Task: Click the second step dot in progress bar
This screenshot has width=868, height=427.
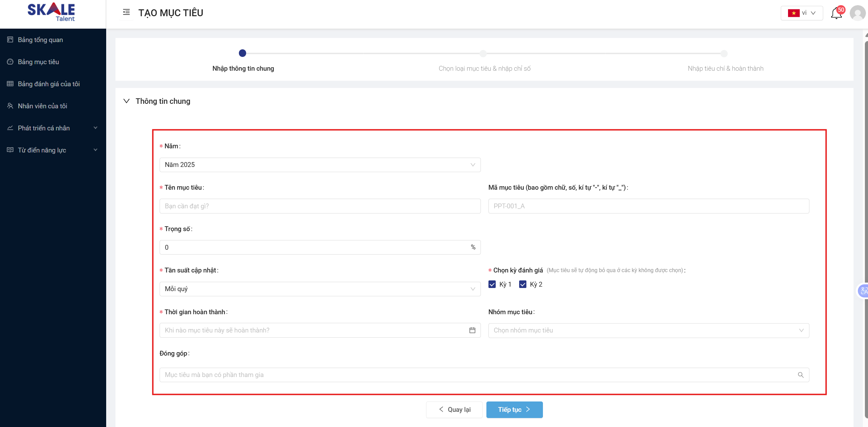Action: (483, 53)
